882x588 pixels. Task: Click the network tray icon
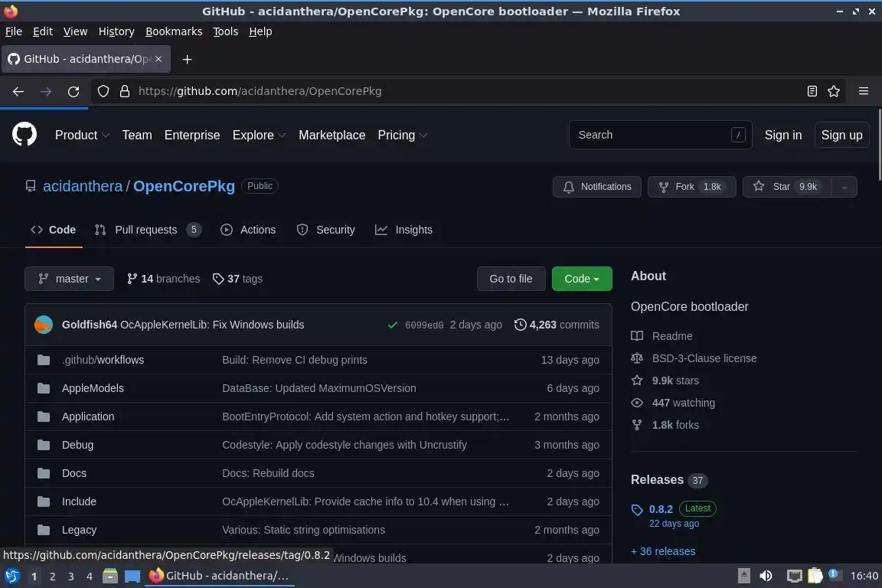[x=794, y=576]
